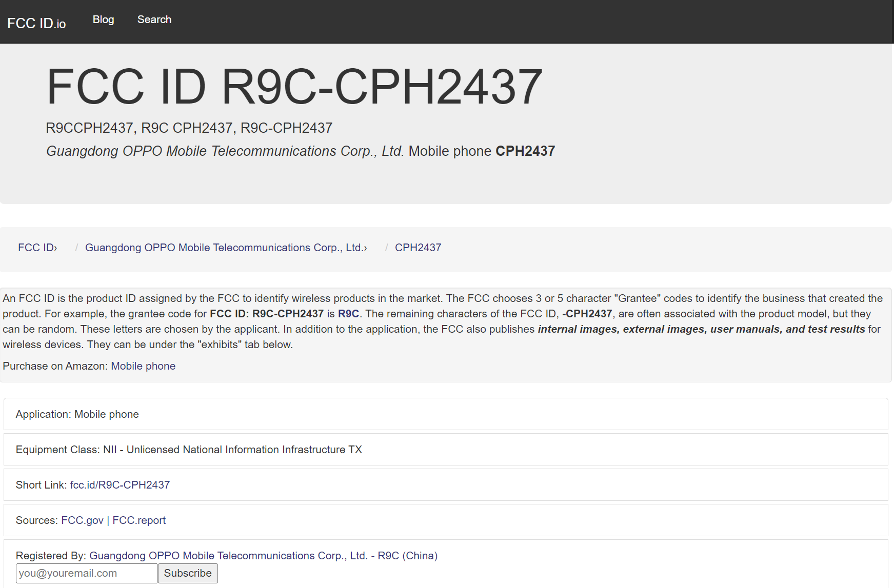Open Amazon Mobile phone purchase link
The width and height of the screenshot is (894, 588).
(143, 366)
